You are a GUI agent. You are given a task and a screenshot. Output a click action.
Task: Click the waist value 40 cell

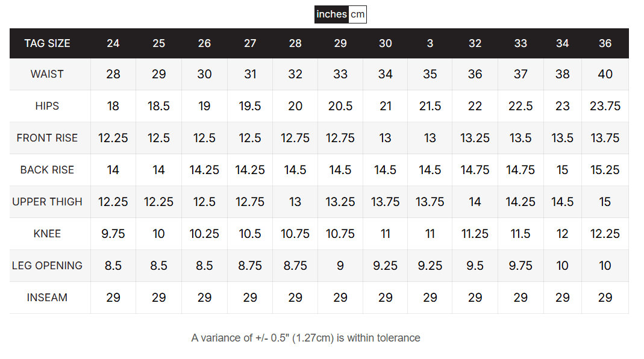605,74
